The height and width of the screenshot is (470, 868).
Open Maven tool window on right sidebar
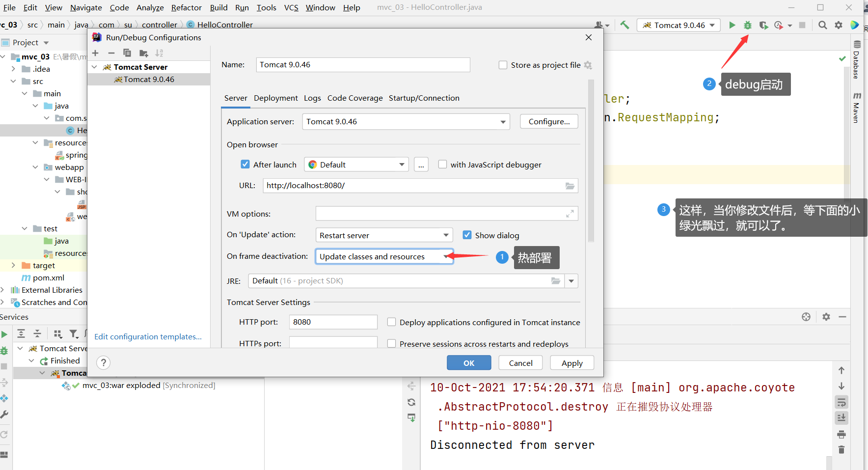click(x=857, y=107)
